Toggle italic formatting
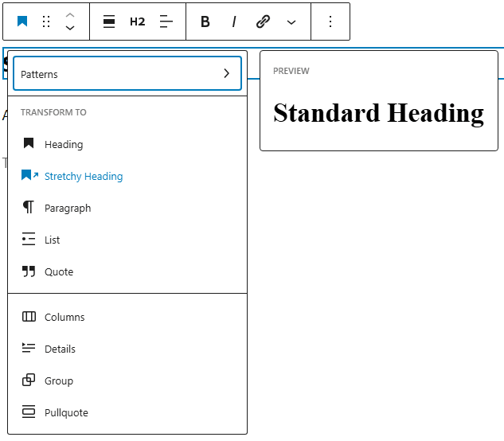 (234, 21)
